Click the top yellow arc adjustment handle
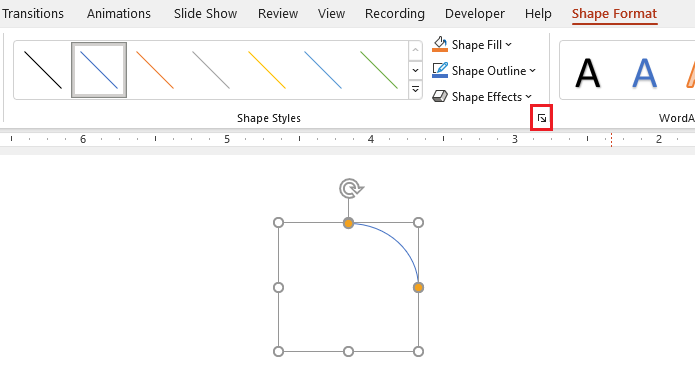 348,223
